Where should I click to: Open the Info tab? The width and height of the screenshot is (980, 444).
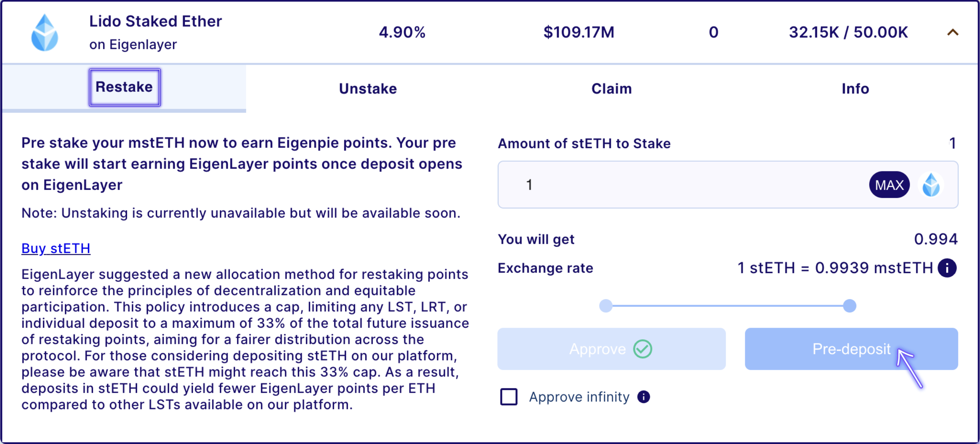(x=855, y=89)
